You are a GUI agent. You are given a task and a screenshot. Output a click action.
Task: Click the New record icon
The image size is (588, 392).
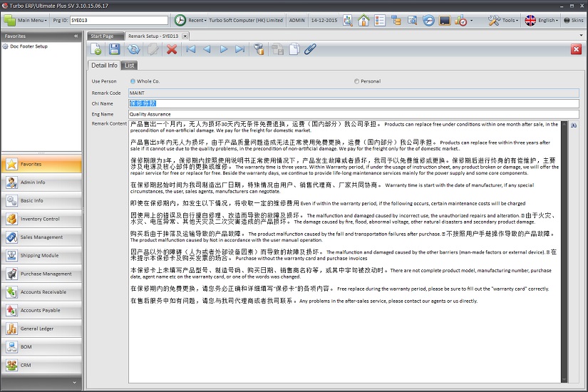[x=96, y=49]
